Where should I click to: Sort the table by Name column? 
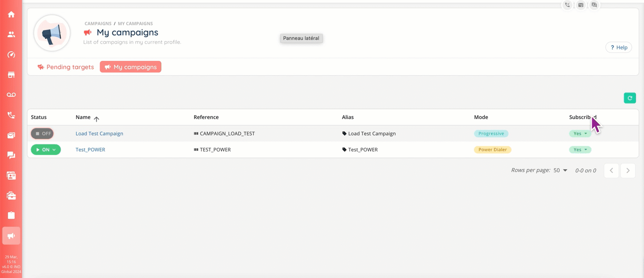pos(83,117)
